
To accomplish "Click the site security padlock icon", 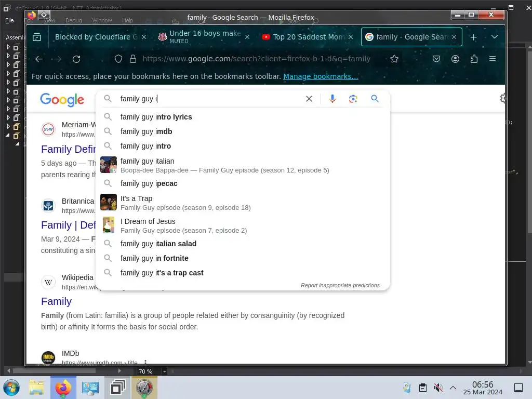I will 133,59.
